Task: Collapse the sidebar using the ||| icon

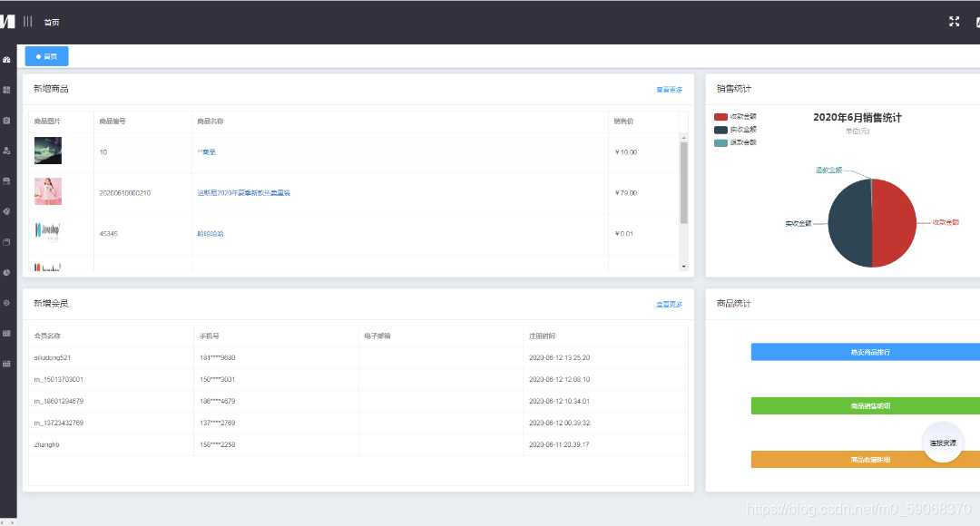Action: (28, 21)
